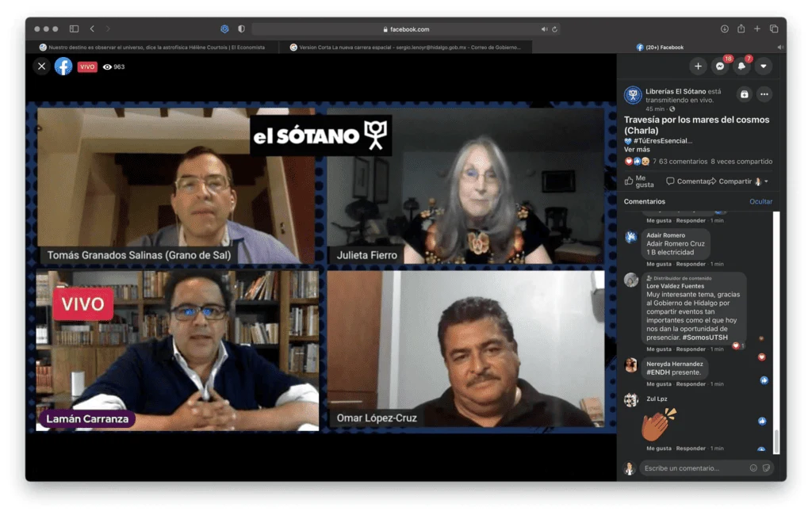The height and width of the screenshot is (515, 812).
Task: Reply to Lore Valdez Fuentes' comment
Action: [x=691, y=349]
